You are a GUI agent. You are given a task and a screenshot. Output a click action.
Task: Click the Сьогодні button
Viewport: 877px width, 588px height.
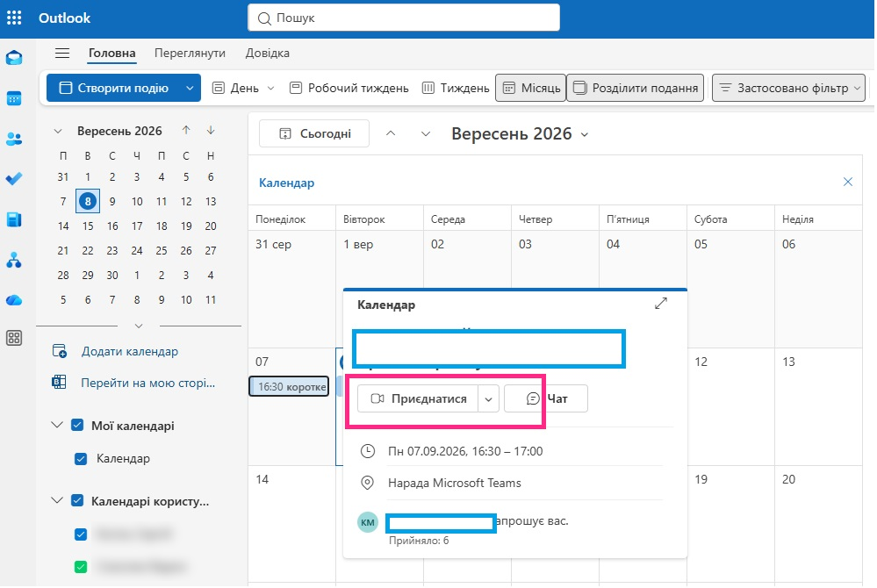(x=314, y=133)
